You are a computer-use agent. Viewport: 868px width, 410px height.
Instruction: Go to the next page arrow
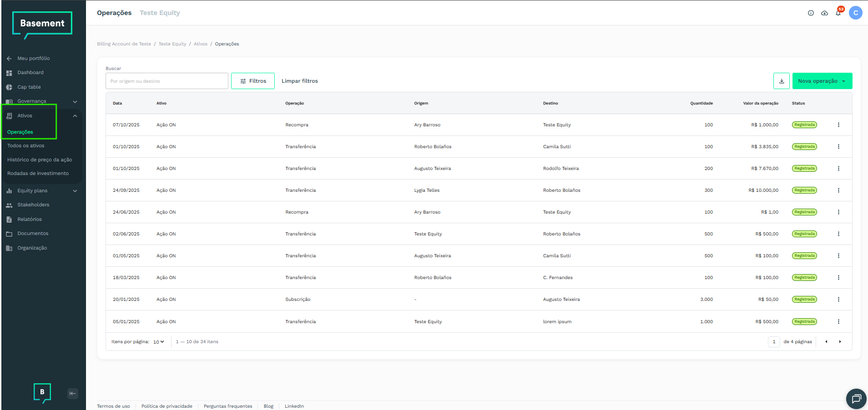pos(840,342)
